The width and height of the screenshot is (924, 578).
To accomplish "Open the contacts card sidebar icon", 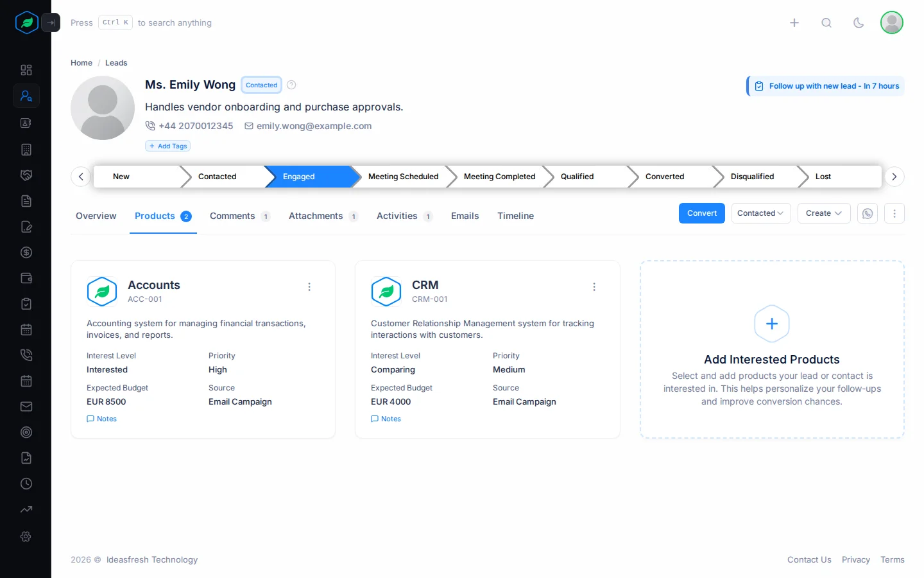I will [x=26, y=123].
